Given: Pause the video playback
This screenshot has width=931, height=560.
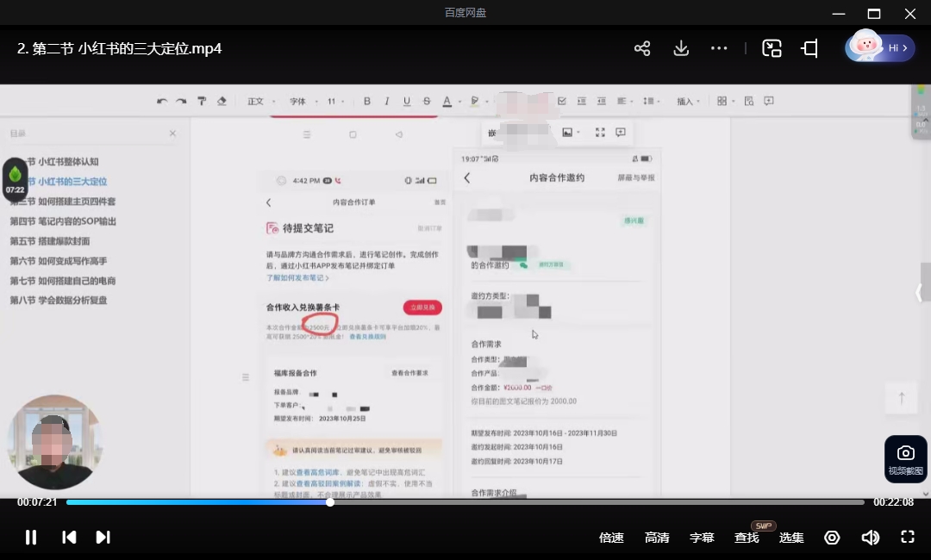Looking at the screenshot, I should coord(31,537).
